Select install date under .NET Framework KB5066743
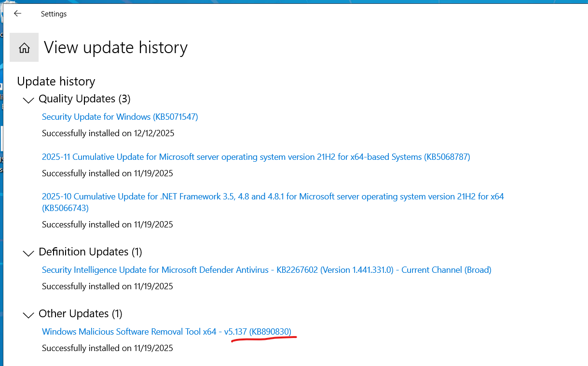This screenshot has height=366, width=588. coord(108,225)
